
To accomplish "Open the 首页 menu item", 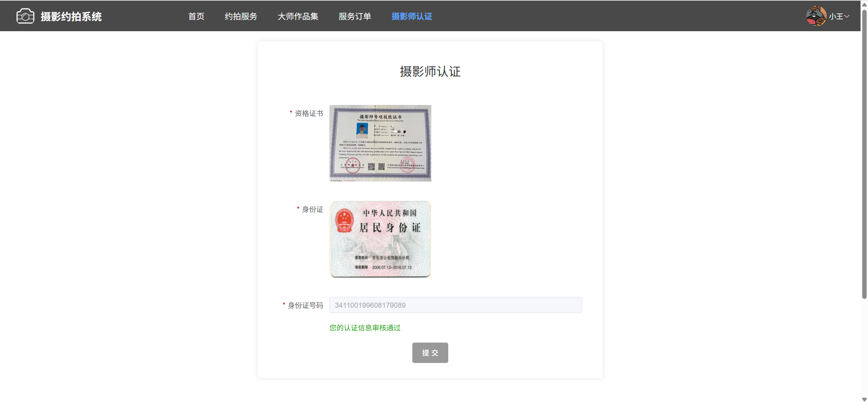I will (196, 16).
